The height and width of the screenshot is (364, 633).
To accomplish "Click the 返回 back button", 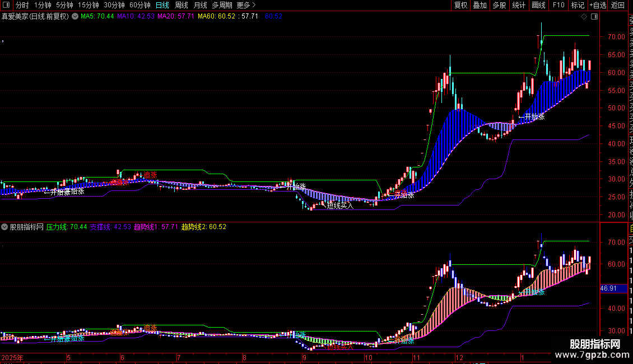I will [x=618, y=5].
